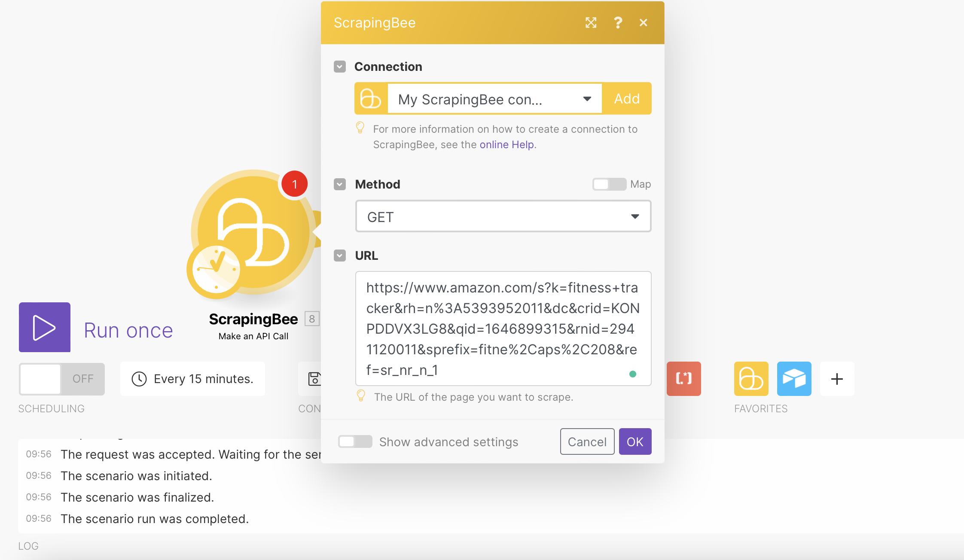Toggle the scheduling OFF switch
This screenshot has width=964, height=560.
point(62,379)
